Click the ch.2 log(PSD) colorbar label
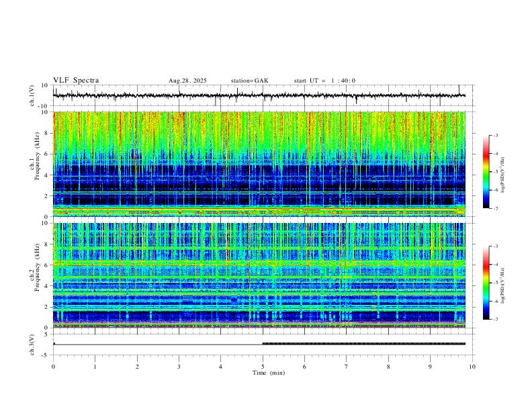This screenshot has width=532, height=411. pyautogui.click(x=503, y=286)
